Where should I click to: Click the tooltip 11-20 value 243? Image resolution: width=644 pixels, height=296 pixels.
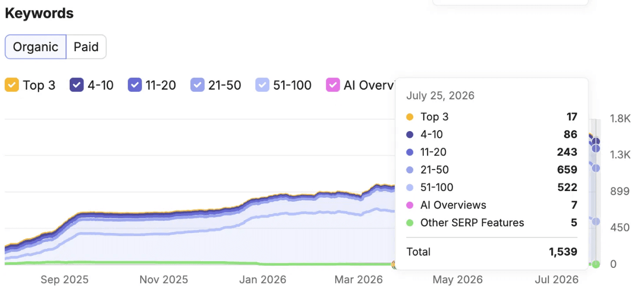567,152
